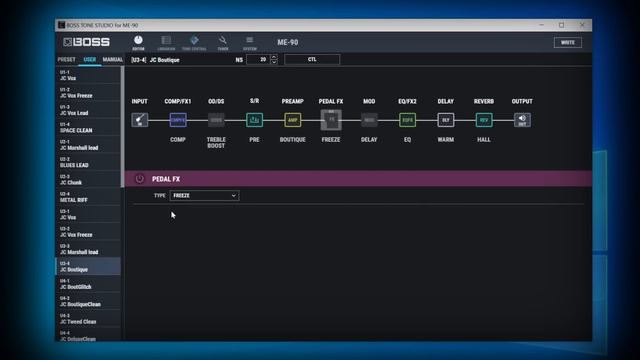
Task: Toggle PEDAL FX power button
Action: point(140,179)
